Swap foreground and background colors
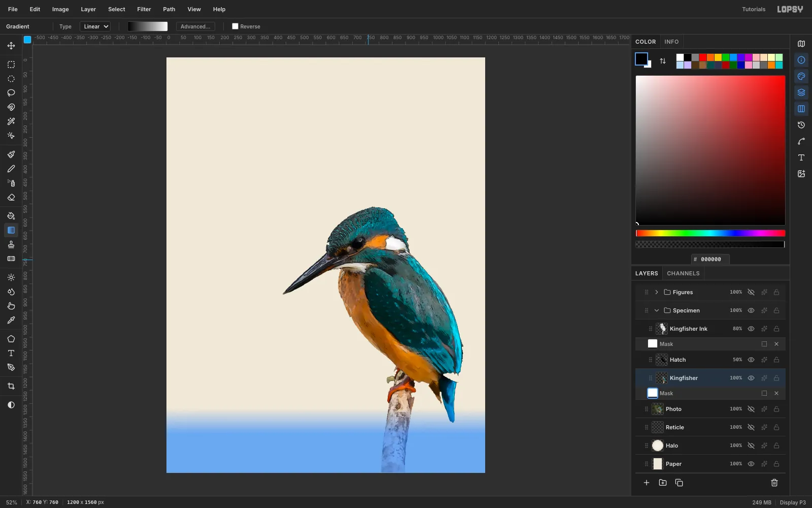The image size is (812, 508). [663, 61]
